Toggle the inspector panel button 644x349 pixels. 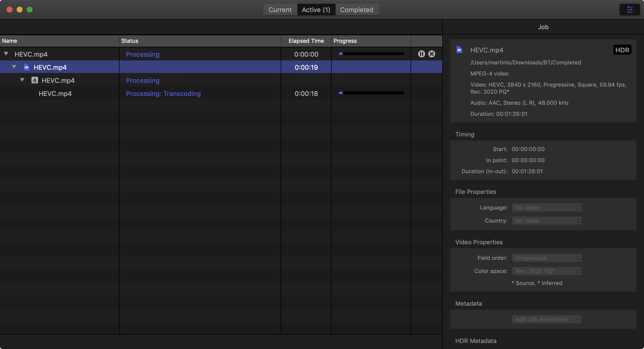(x=630, y=10)
